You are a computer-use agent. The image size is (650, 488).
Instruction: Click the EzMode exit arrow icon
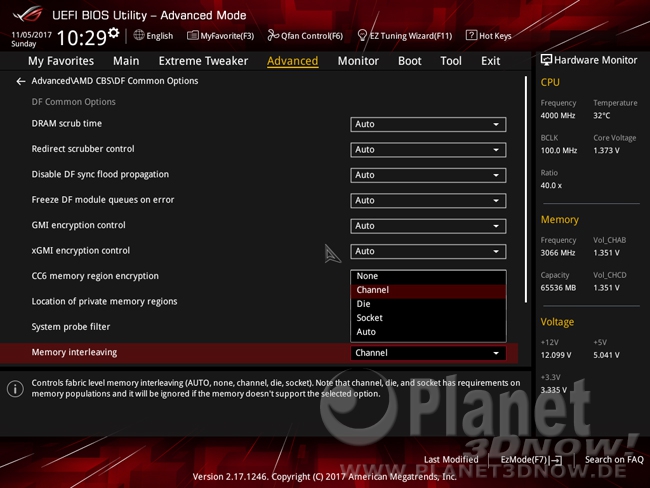tap(556, 460)
